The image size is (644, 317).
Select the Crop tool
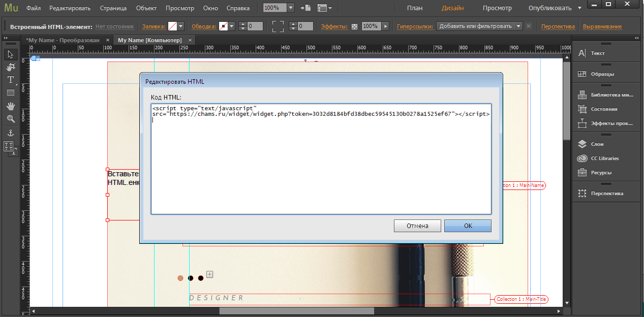pos(10,67)
